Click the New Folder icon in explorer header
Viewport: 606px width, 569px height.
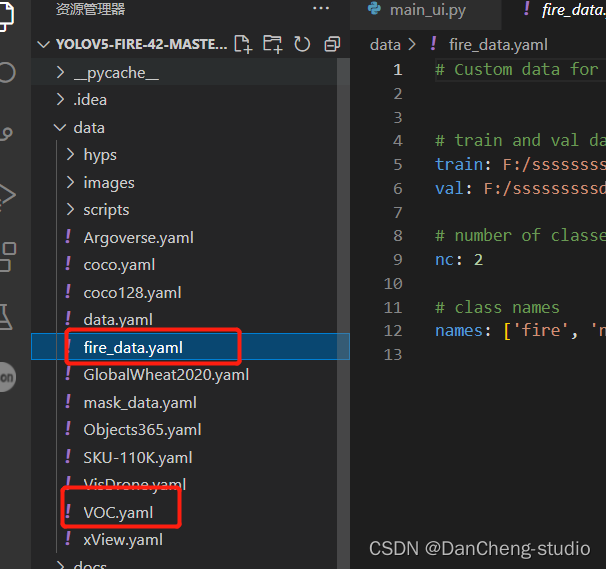pos(272,44)
